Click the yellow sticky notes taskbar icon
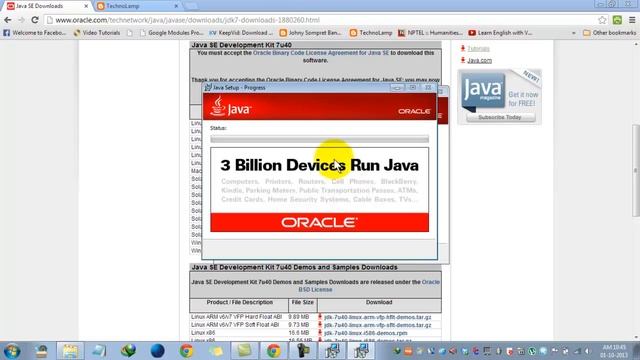 point(215,351)
